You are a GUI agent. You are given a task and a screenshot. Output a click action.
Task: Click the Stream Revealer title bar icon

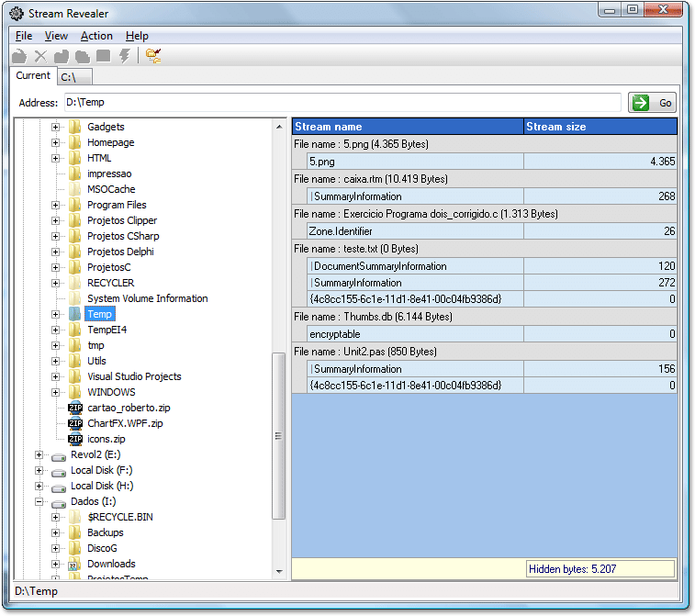tap(16, 13)
